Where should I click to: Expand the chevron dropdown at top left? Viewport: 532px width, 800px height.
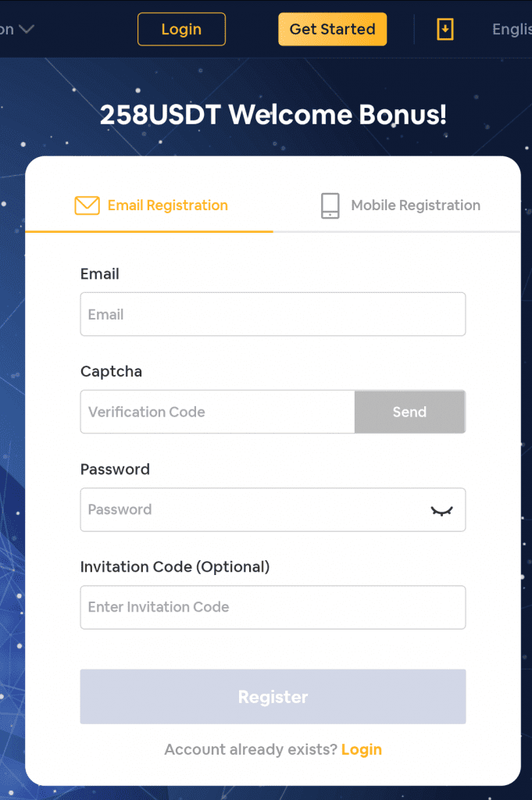click(x=26, y=30)
